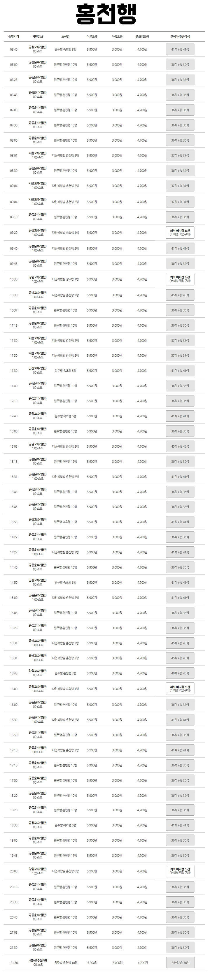Image resolution: width=210 pixels, height=980 pixels.
Task: Click the 출발시각 column header
Action: coord(14,37)
